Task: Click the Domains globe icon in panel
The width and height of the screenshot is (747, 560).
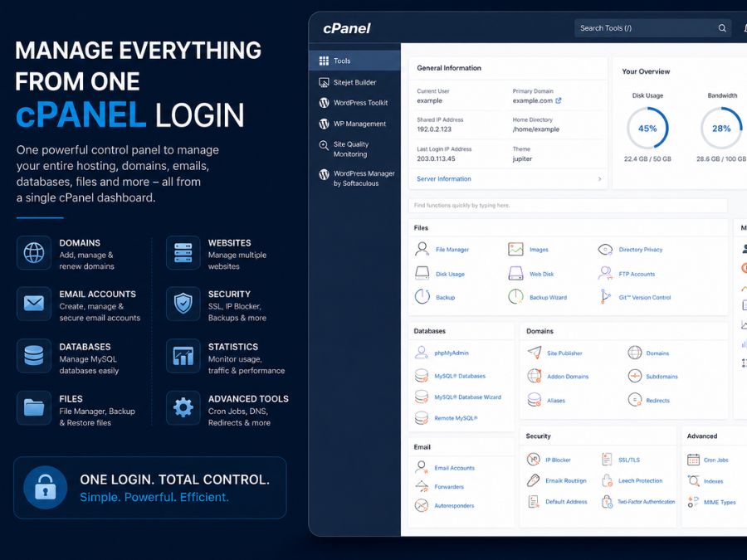Action: [635, 353]
